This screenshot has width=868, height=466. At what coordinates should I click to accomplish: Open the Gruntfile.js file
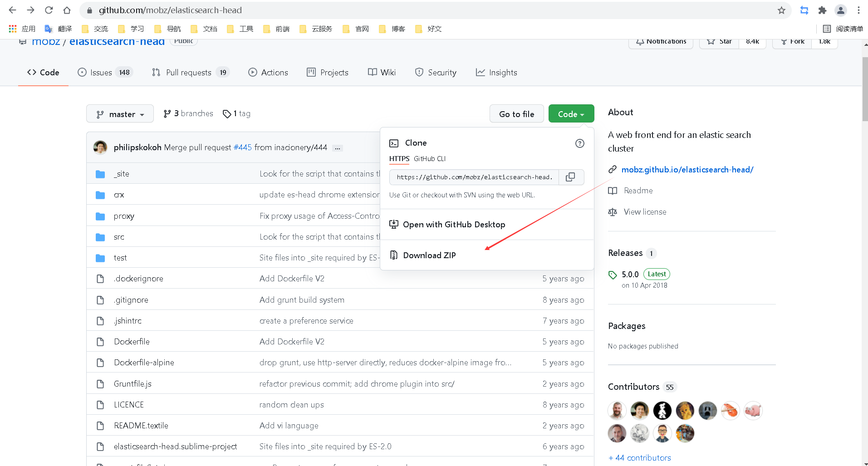(132, 384)
